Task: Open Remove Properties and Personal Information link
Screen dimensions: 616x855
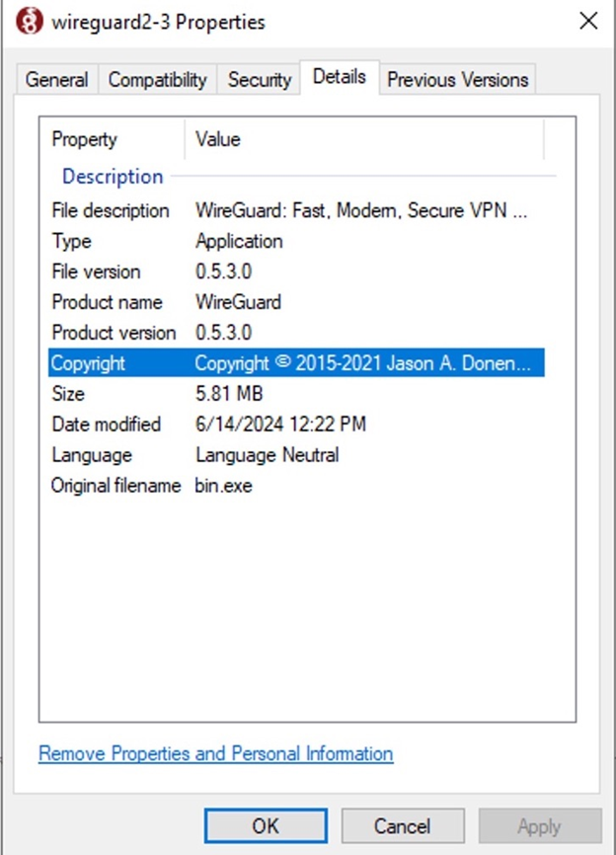Action: click(215, 753)
